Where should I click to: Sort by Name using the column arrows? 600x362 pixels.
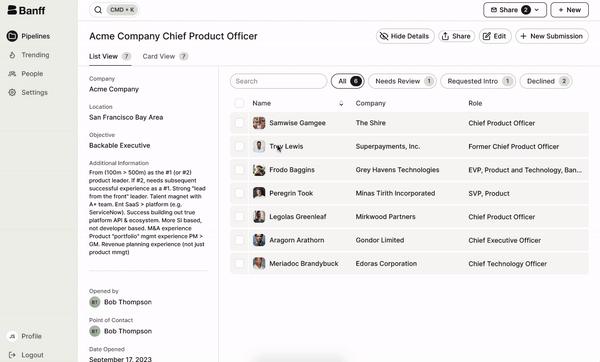coord(341,103)
